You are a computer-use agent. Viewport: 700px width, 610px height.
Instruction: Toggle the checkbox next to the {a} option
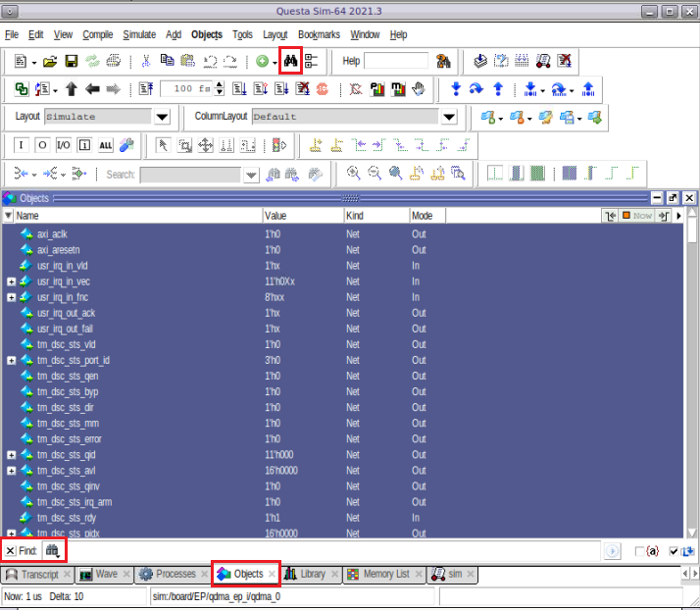coord(640,551)
